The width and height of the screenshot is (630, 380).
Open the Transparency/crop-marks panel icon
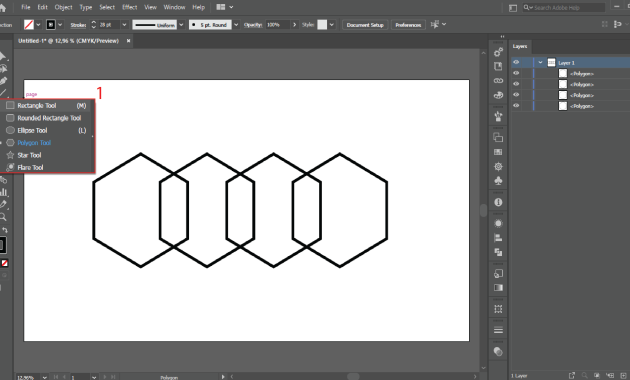pos(498,309)
